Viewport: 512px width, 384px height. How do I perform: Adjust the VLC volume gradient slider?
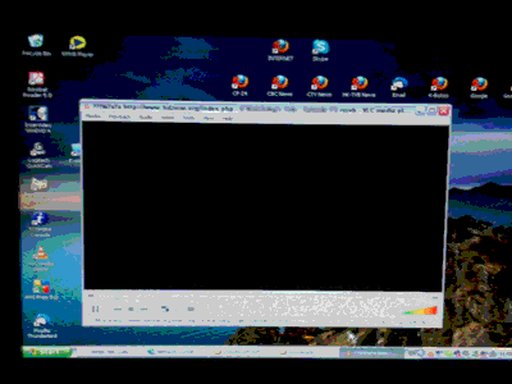[x=420, y=311]
